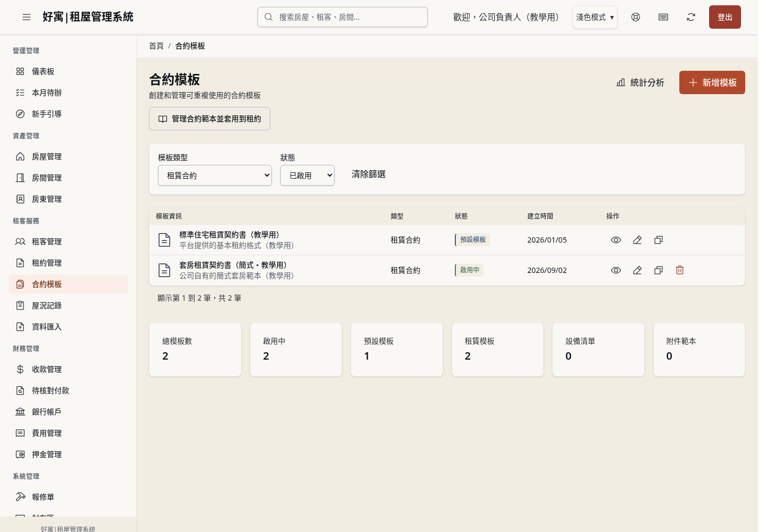Image resolution: width=766 pixels, height=532 pixels.
Task: Open 新手引導 sidebar item
Action: (x=68, y=114)
